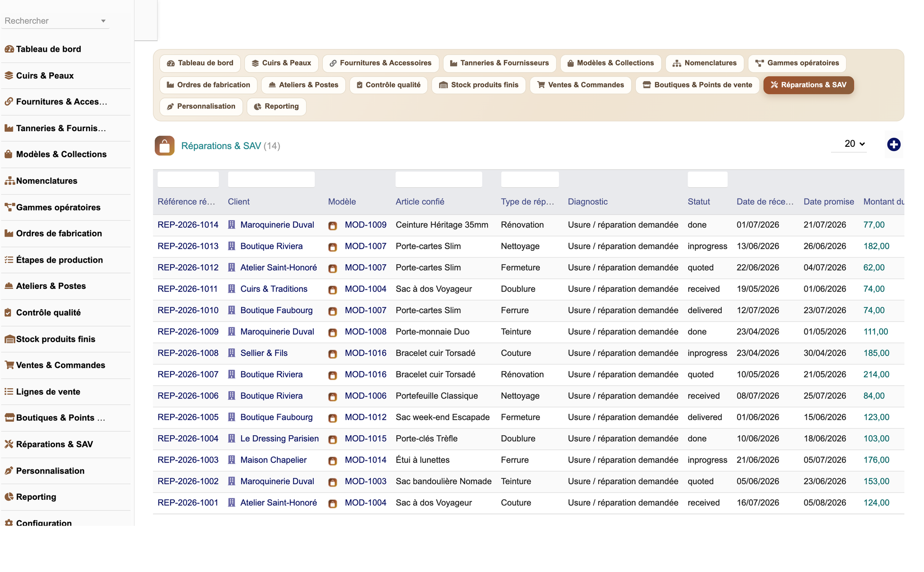The width and height of the screenshot is (924, 572).
Task: Click the Nomenclatures hierarchy icon in sidebar
Action: click(x=9, y=181)
